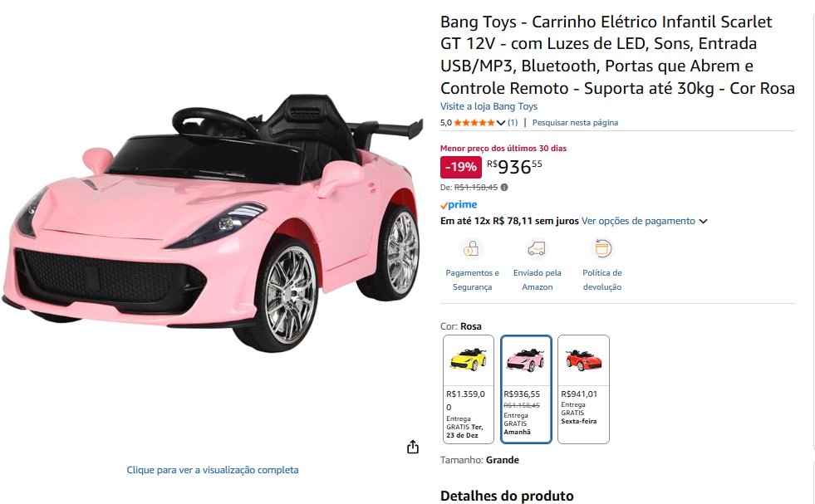Click the Política de devolução box icon
This screenshot has width=815, height=504.
(601, 249)
